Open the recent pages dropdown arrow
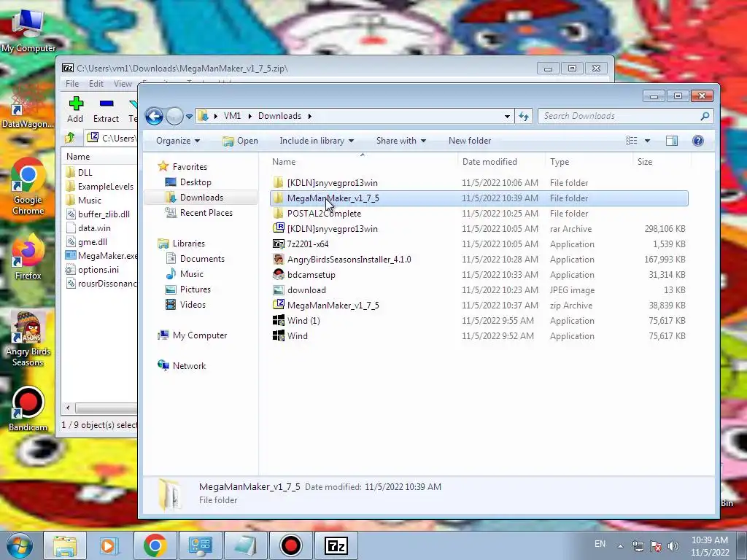747x560 pixels. pos(189,116)
